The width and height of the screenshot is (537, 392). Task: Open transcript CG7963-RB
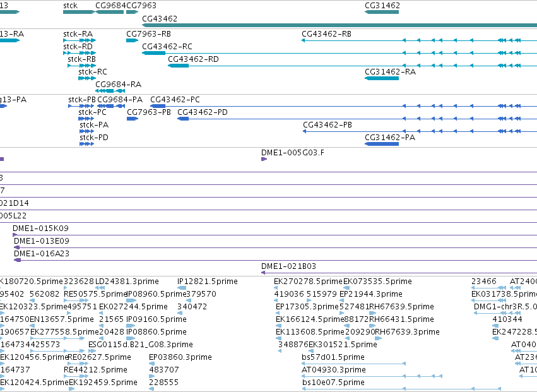149,34
